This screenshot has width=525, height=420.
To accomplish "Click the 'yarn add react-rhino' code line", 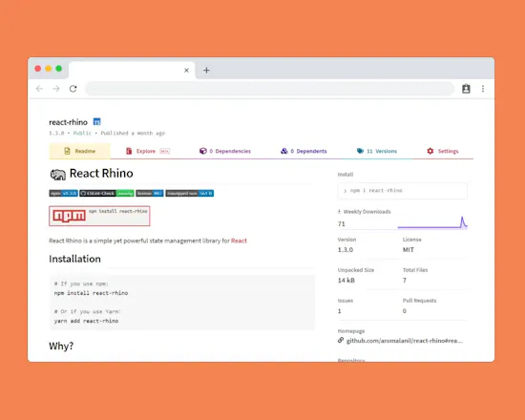I will pyautogui.click(x=86, y=321).
